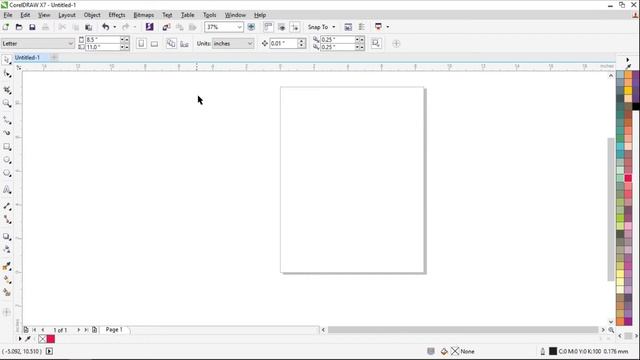
Task: Set page orientation to Landscape
Action: click(154, 43)
